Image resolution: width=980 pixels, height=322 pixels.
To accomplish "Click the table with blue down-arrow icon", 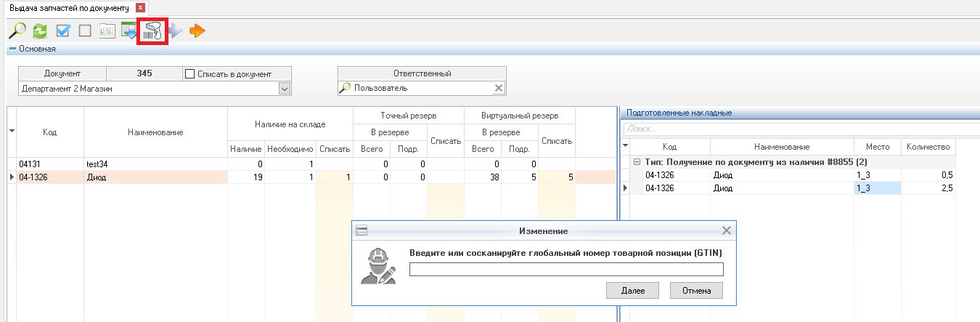I will 129,31.
